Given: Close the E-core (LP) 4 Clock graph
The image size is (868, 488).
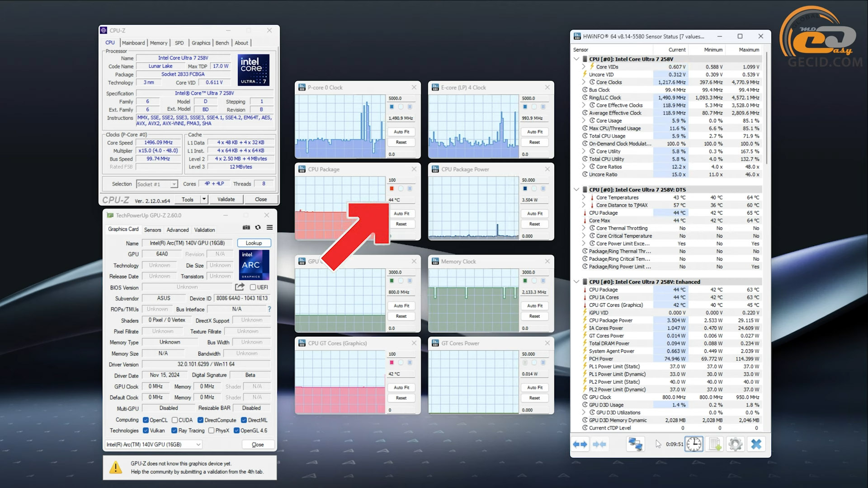Looking at the screenshot, I should tap(547, 87).
